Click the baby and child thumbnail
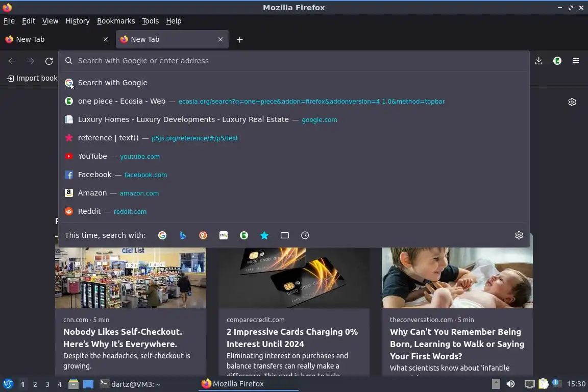Viewport: 588px width, 392px height. click(457, 278)
